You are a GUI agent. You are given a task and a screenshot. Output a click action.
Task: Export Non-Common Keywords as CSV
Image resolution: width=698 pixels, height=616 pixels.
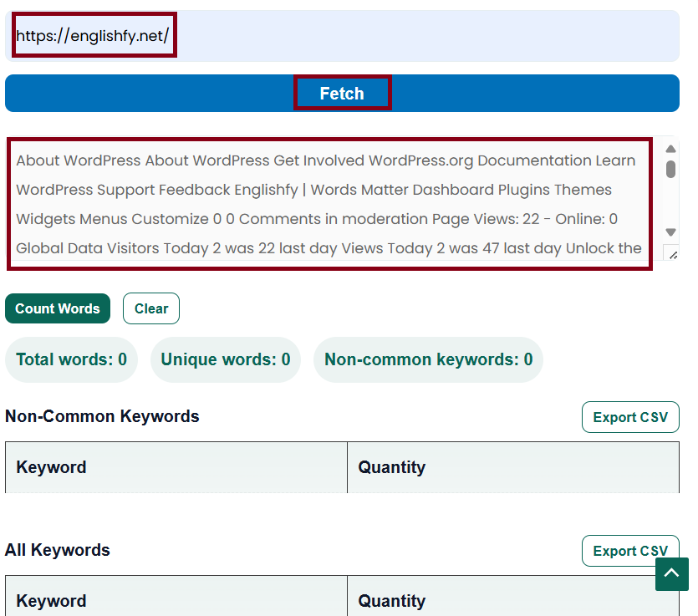click(x=630, y=416)
